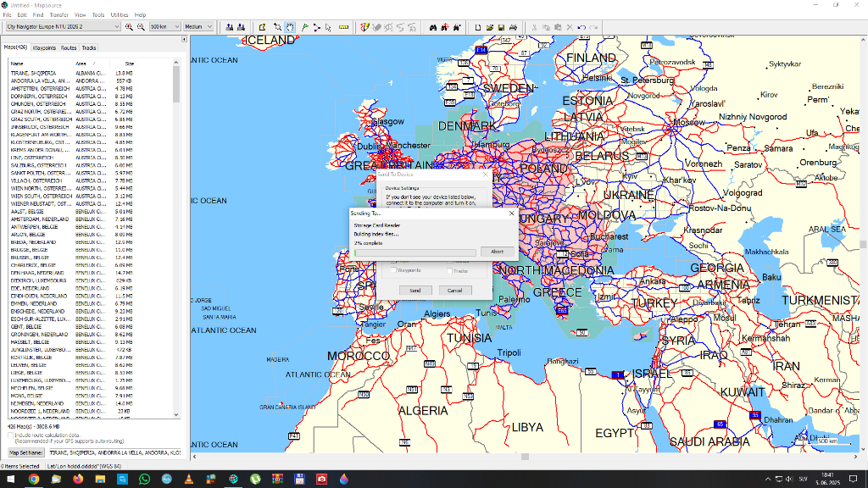Click the Open file folder icon
Viewport: 868px width, 488px height.
point(490,27)
